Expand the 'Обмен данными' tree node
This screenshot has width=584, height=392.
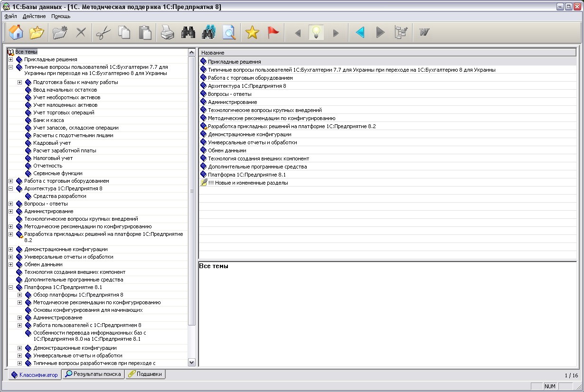pyautogui.click(x=11, y=264)
